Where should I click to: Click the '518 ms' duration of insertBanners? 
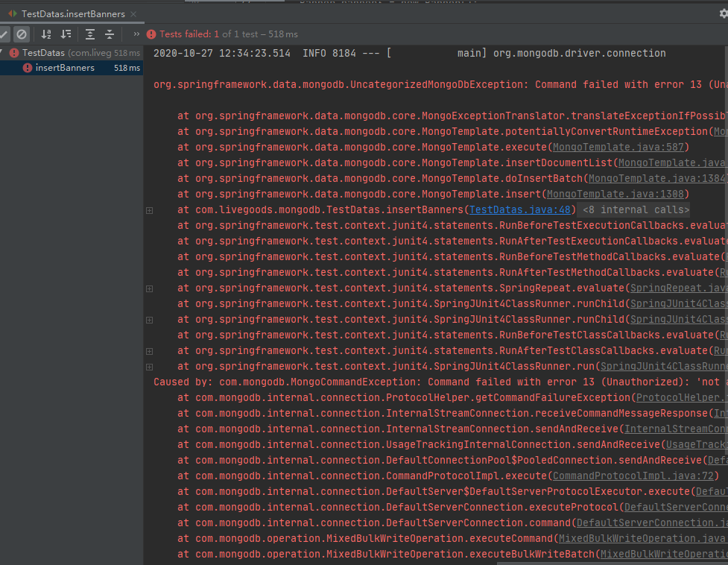pos(127,68)
